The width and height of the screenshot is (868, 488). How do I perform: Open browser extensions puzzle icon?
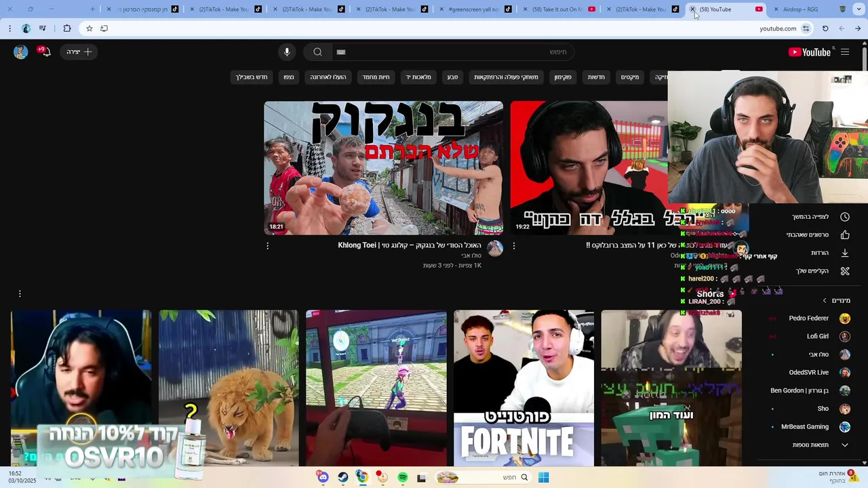coord(66,28)
